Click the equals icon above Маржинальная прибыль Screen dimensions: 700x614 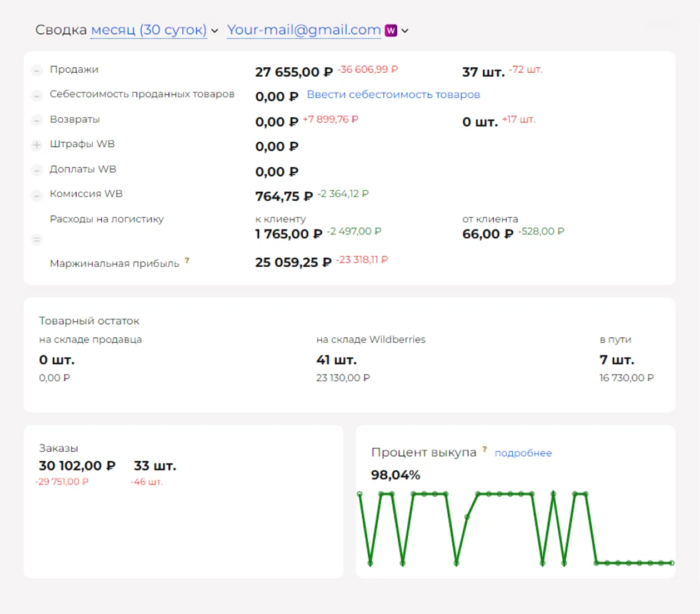coord(37,240)
